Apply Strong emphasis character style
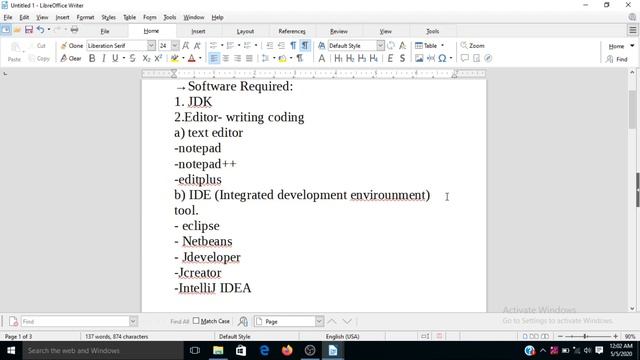The height and width of the screenshot is (360, 640). [x=402, y=58]
